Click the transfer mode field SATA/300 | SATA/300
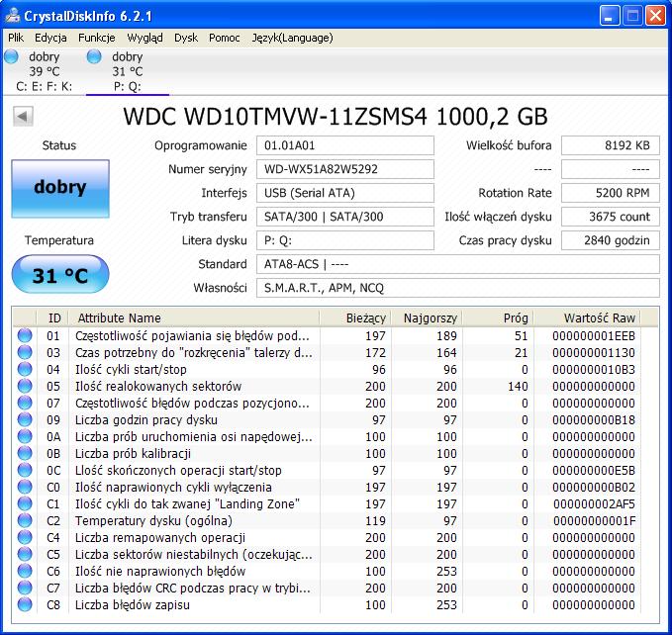The width and height of the screenshot is (672, 635). [345, 217]
